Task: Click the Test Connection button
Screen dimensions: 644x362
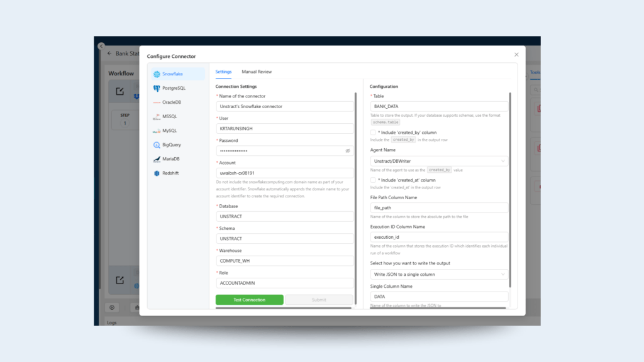Action: point(249,300)
